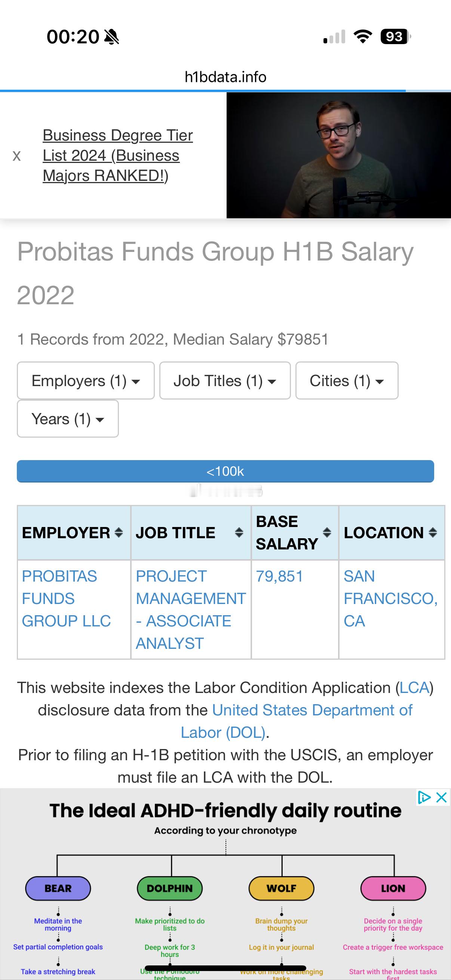Sort table by Location column arrows

click(433, 533)
